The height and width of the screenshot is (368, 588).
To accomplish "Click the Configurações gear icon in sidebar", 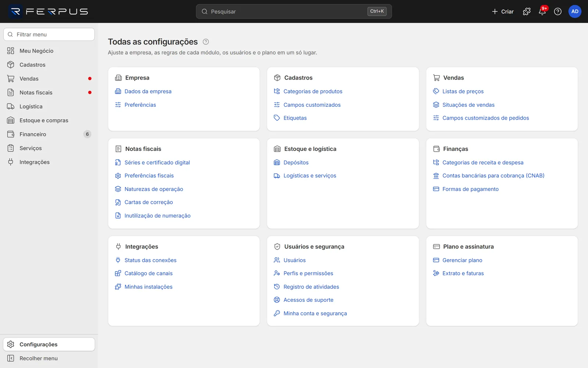I will pyautogui.click(x=11, y=344).
